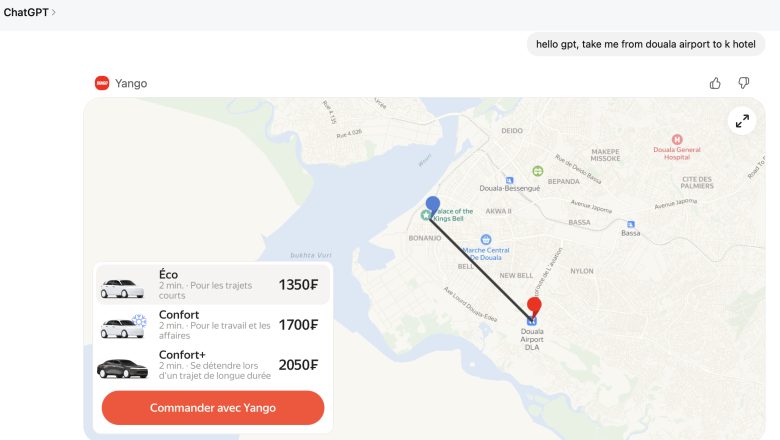Click the Marche Central De Douala marker
The width and height of the screenshot is (780, 440).
point(486,240)
